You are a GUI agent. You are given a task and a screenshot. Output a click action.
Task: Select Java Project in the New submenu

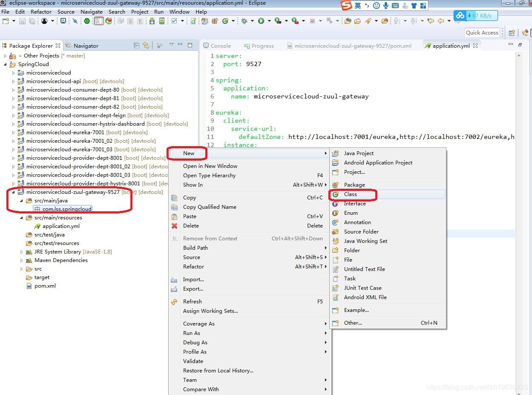[x=388, y=153]
